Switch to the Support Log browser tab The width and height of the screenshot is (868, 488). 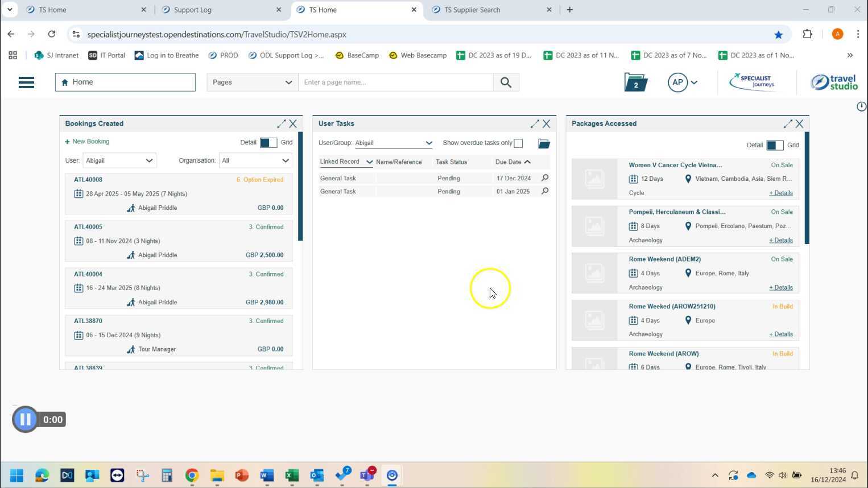[x=220, y=10]
